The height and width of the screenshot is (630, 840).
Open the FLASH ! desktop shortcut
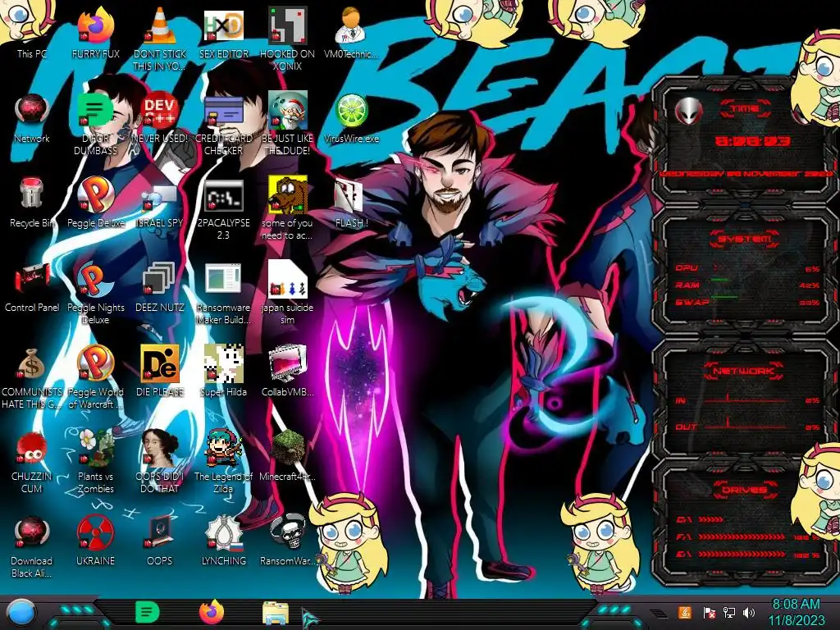(351, 202)
